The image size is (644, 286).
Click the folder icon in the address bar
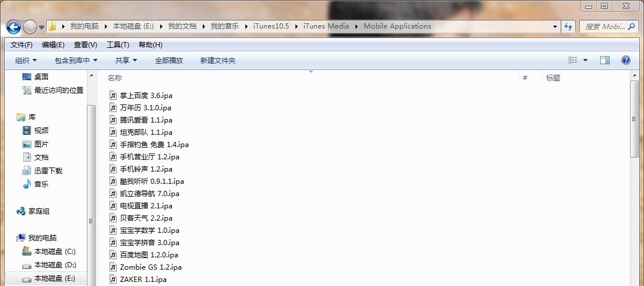click(52, 26)
